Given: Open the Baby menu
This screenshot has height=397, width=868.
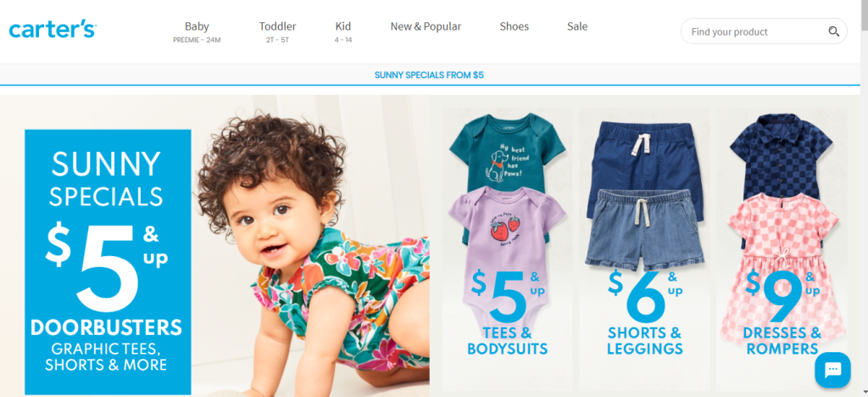Looking at the screenshot, I should tap(197, 31).
